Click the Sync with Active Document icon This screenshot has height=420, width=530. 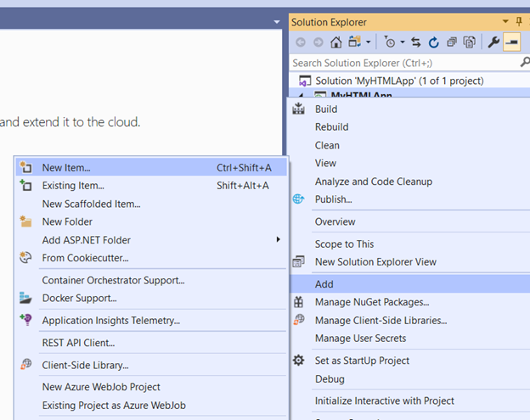point(415,42)
